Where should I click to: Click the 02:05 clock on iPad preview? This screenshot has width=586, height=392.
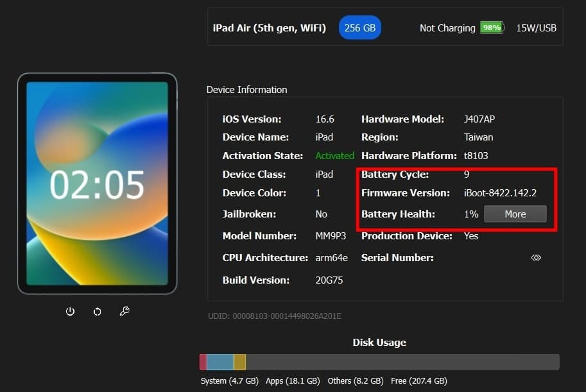(97, 185)
